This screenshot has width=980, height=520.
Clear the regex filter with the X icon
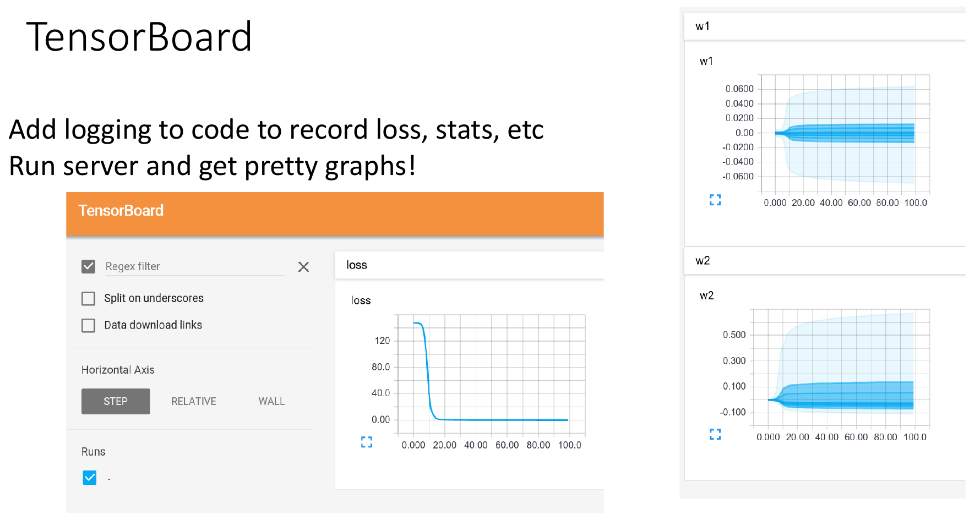point(303,267)
